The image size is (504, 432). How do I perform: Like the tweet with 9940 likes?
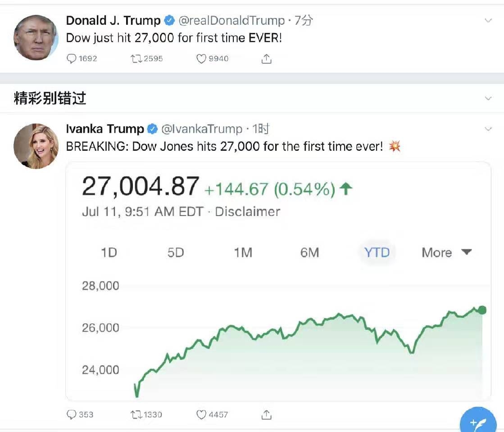(x=201, y=59)
